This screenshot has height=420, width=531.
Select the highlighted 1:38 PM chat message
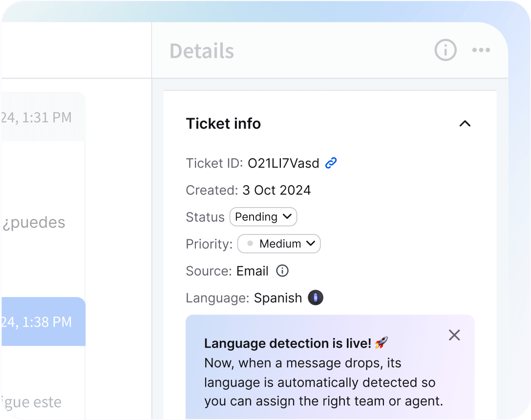pyautogui.click(x=43, y=321)
